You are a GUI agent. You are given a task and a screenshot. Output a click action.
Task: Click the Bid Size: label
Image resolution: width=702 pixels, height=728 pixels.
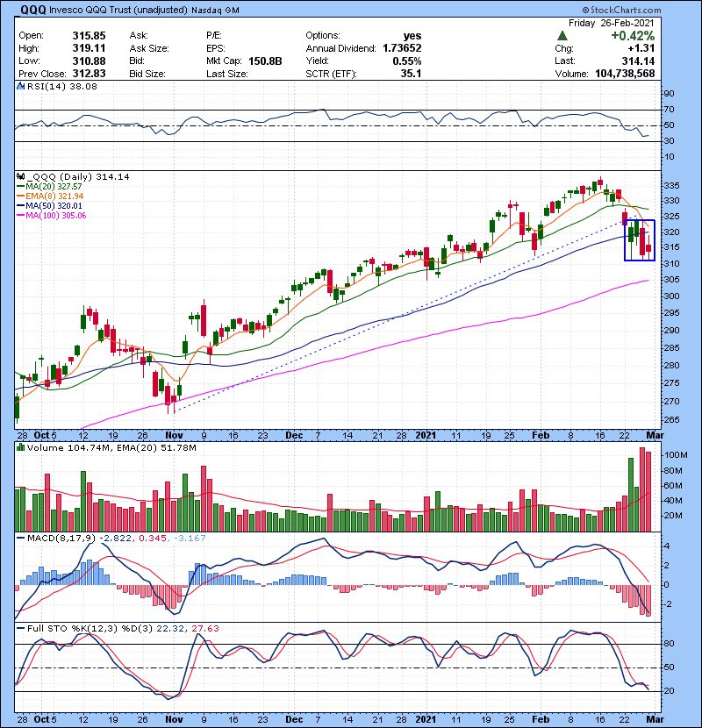click(x=147, y=74)
